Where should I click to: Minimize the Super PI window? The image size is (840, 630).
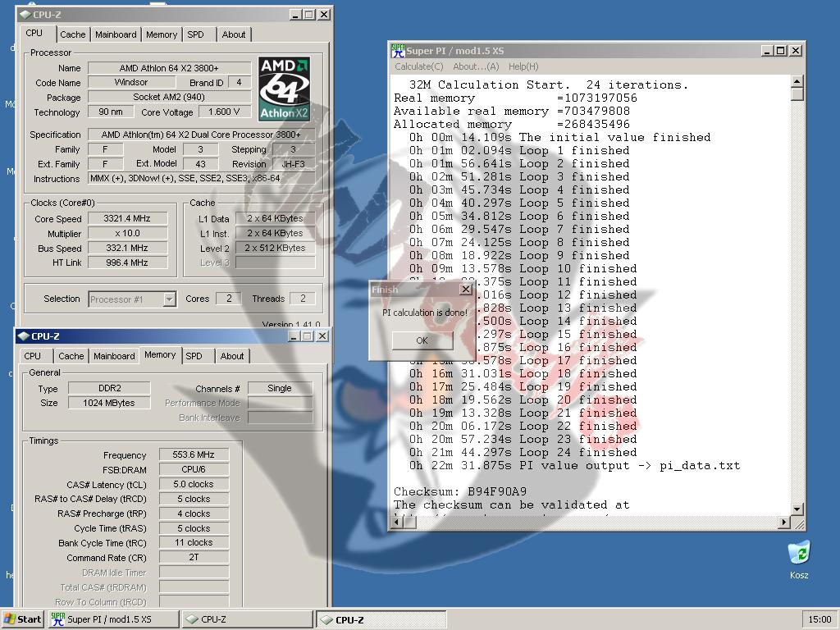click(x=768, y=51)
